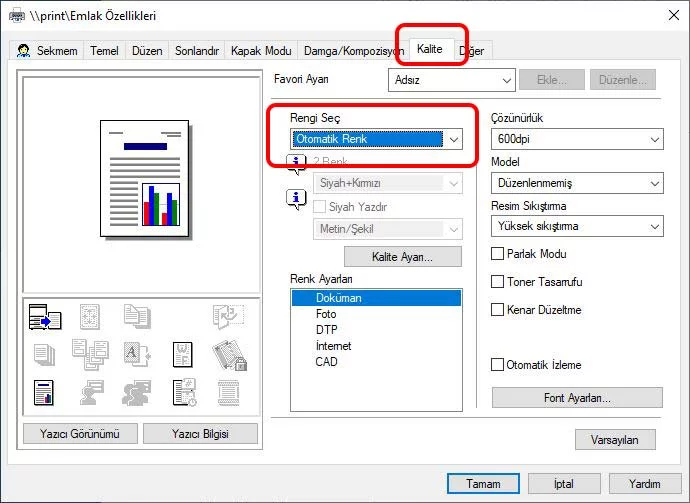Image resolution: width=690 pixels, height=503 pixels.
Task: Click the greyed folded-corner stacked pages icon
Action: 137,316
